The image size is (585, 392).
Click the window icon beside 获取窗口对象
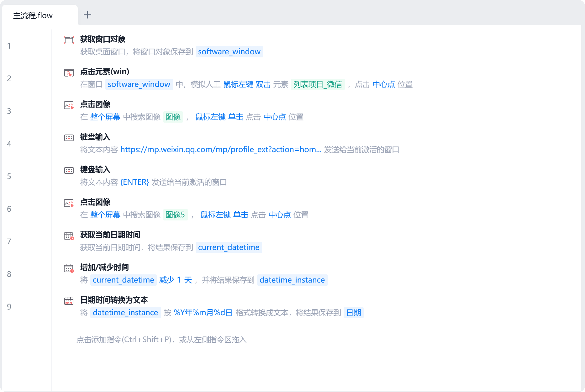tap(69, 40)
